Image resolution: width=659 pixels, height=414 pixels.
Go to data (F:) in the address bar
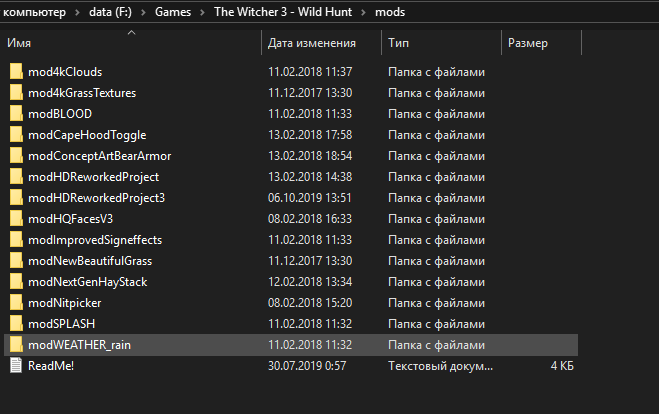coord(111,12)
